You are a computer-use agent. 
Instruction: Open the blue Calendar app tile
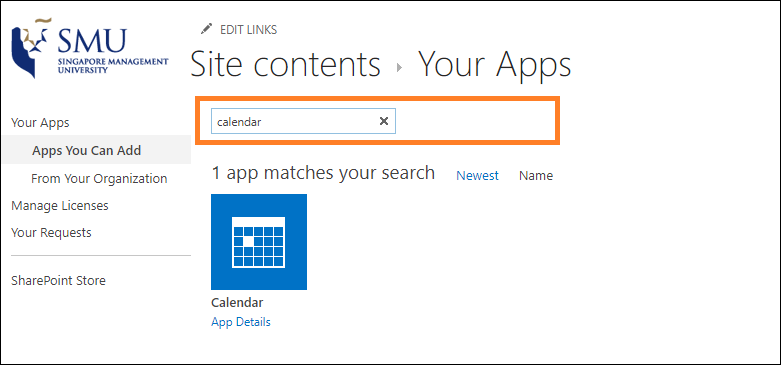point(259,242)
